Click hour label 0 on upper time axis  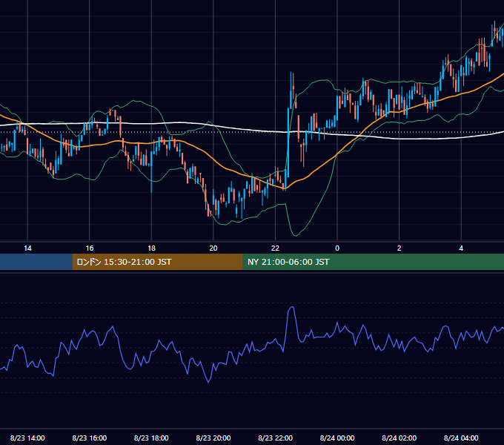click(x=337, y=248)
